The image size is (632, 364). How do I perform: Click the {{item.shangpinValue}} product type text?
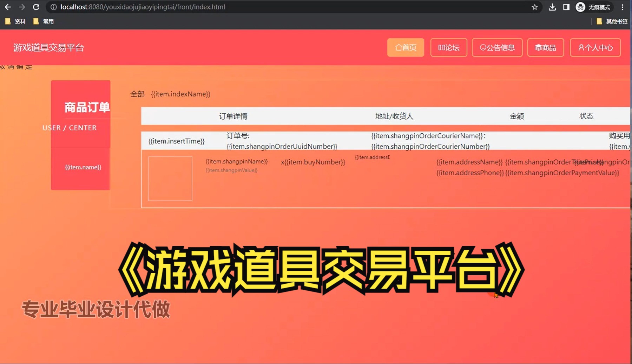[x=232, y=170]
